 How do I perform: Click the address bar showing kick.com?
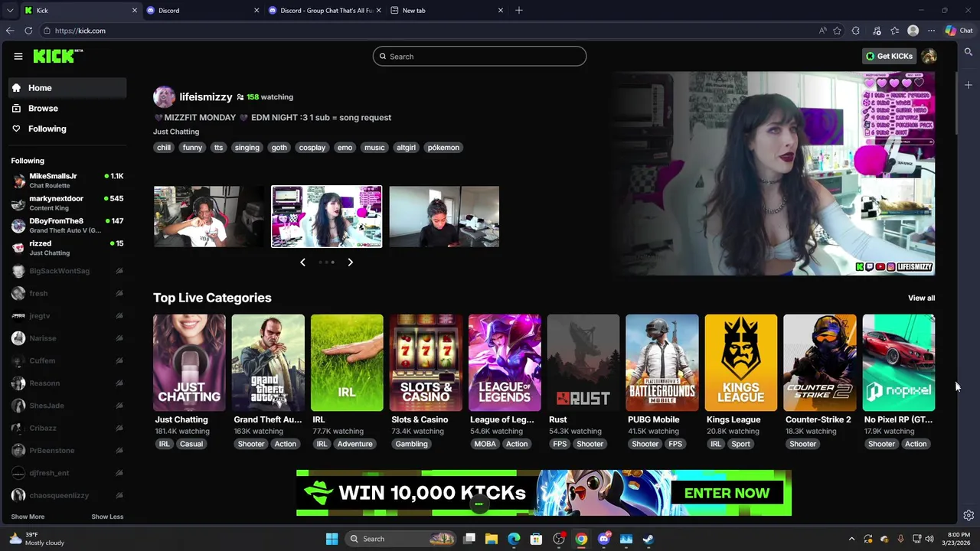tap(429, 31)
